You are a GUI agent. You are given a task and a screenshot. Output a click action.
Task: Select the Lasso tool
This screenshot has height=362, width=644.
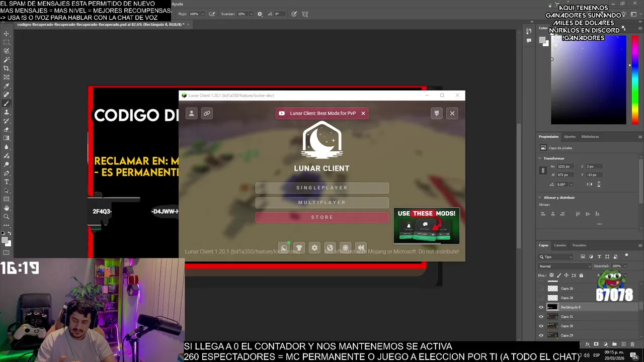(7, 51)
